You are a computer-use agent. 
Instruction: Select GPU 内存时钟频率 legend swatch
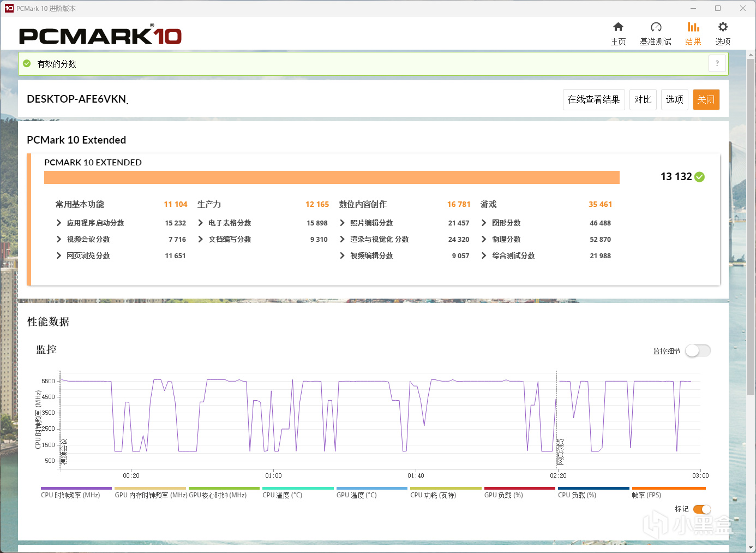pos(151,488)
